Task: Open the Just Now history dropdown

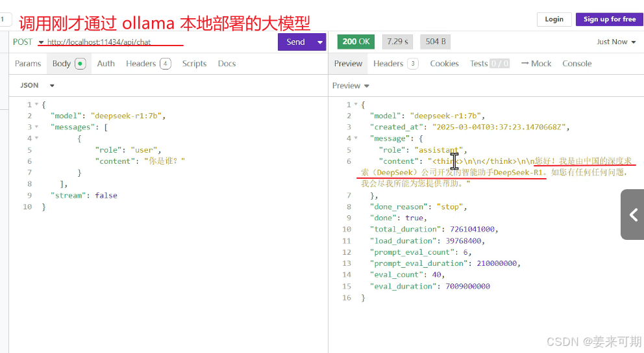Action: click(616, 42)
